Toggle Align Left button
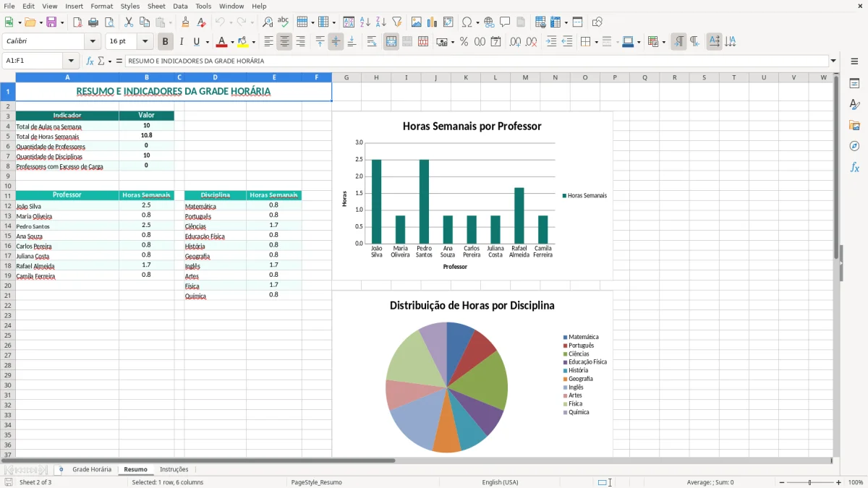The image size is (868, 488). (x=269, y=42)
